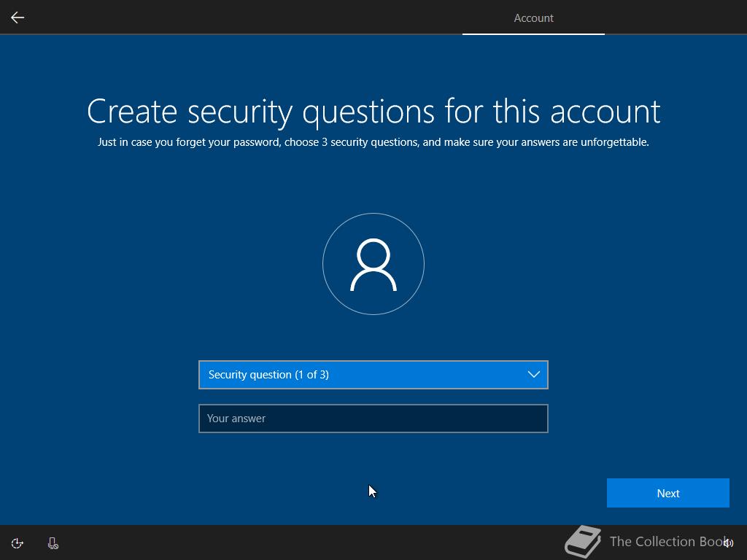The image size is (747, 560).
Task: Click the Create security questions heading
Action: pos(373,112)
